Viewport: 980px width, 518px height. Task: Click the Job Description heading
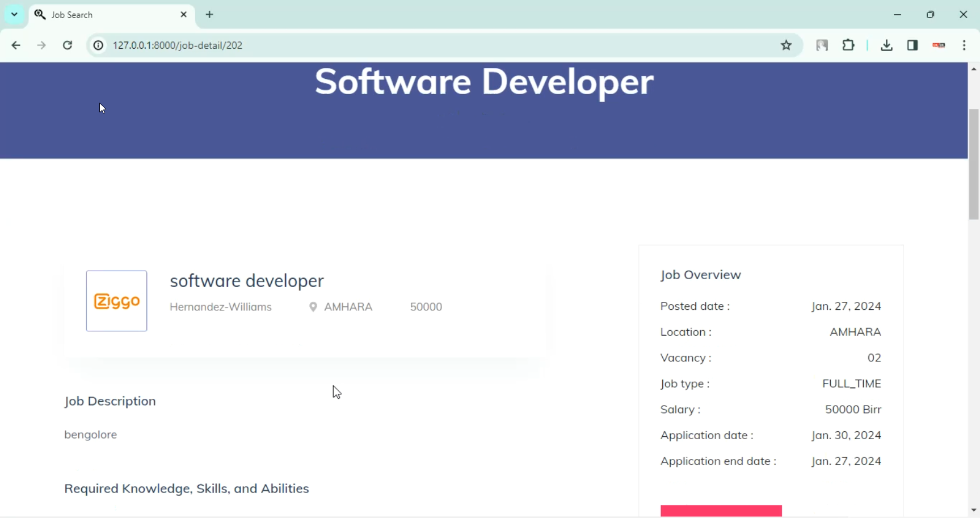point(110,402)
